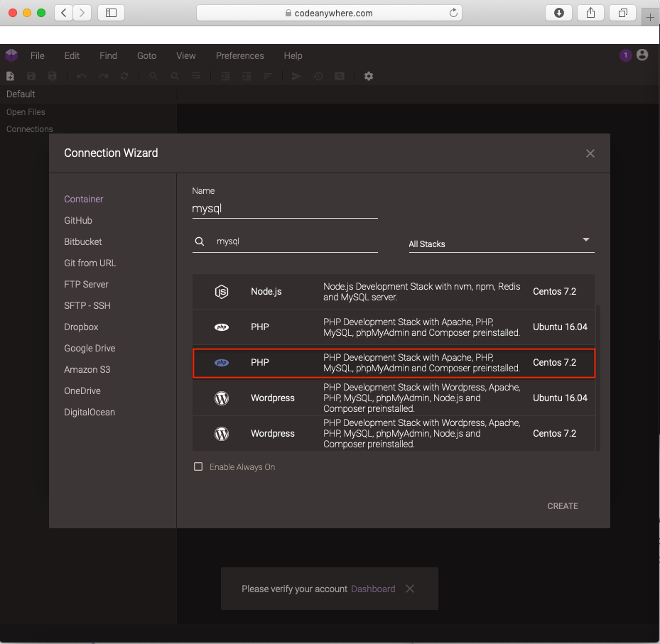This screenshot has height=644, width=660.
Task: Click the Wordpress logo on the Centos 7.2 row
Action: click(222, 434)
